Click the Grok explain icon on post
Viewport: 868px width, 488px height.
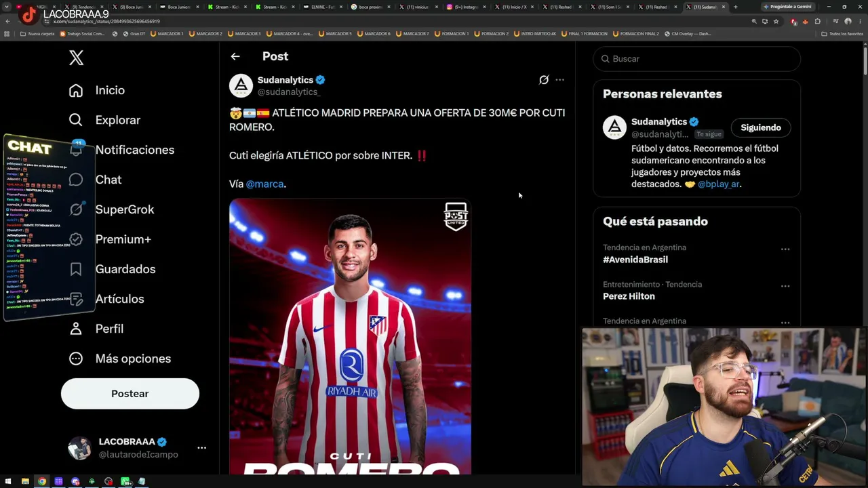[x=544, y=80]
